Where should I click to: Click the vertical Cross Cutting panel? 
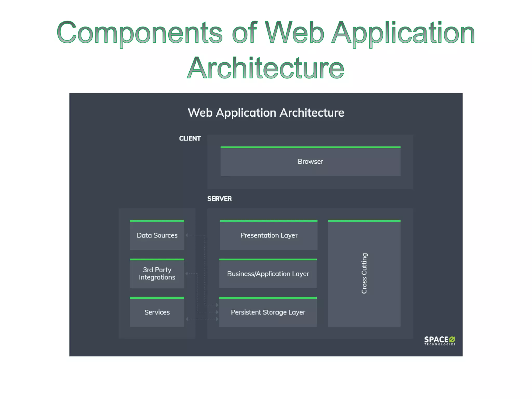[364, 274]
